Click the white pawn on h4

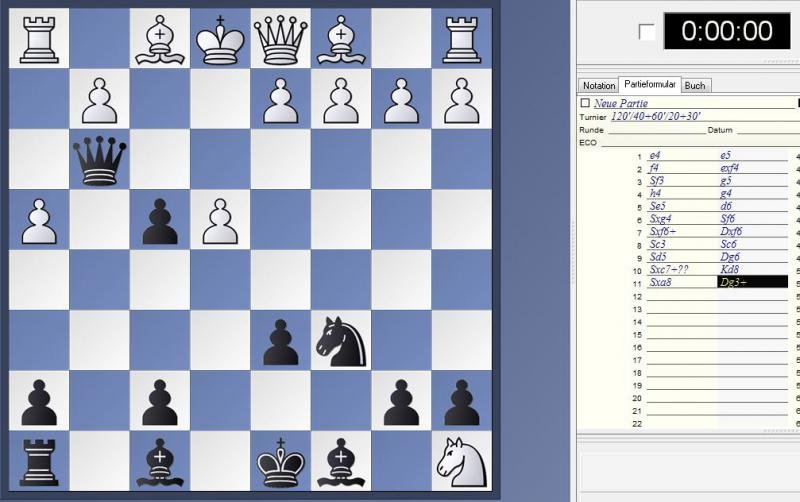click(x=39, y=220)
